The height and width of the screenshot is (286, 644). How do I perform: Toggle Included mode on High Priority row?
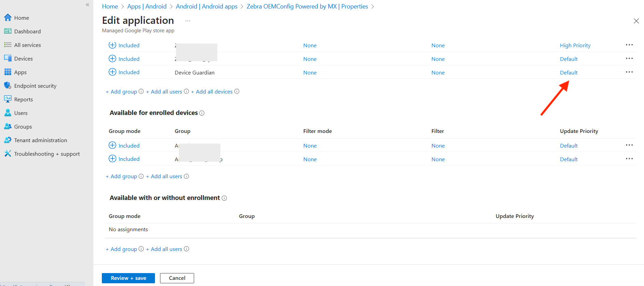[x=112, y=45]
